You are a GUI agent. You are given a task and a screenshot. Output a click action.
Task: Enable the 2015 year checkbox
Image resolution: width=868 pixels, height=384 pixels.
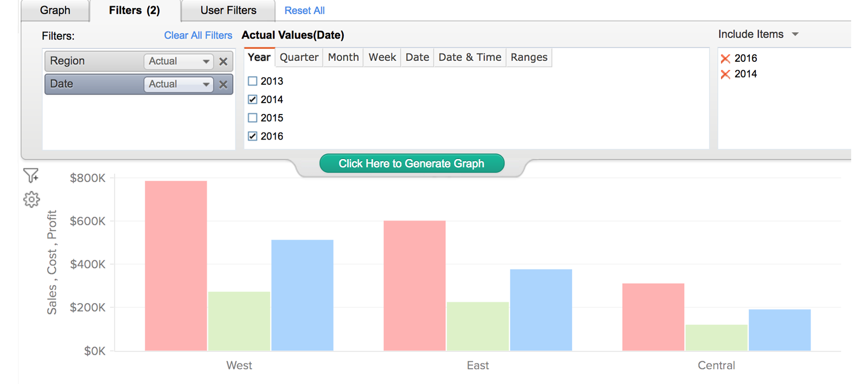click(253, 118)
